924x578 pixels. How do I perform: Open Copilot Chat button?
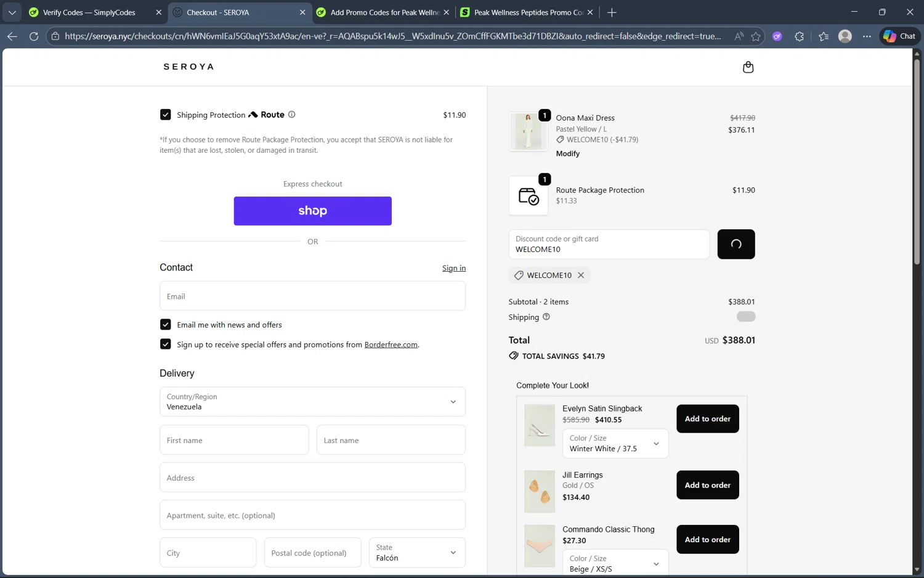coord(899,36)
